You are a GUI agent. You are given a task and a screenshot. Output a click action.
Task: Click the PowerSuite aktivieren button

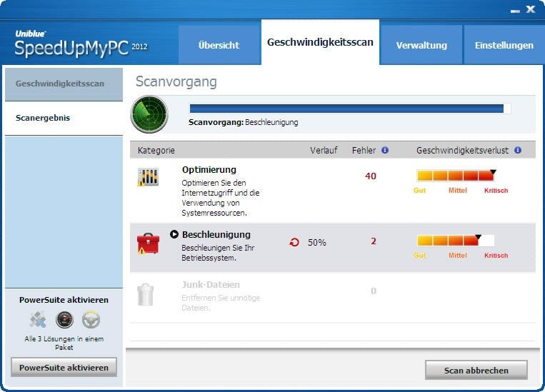click(64, 367)
